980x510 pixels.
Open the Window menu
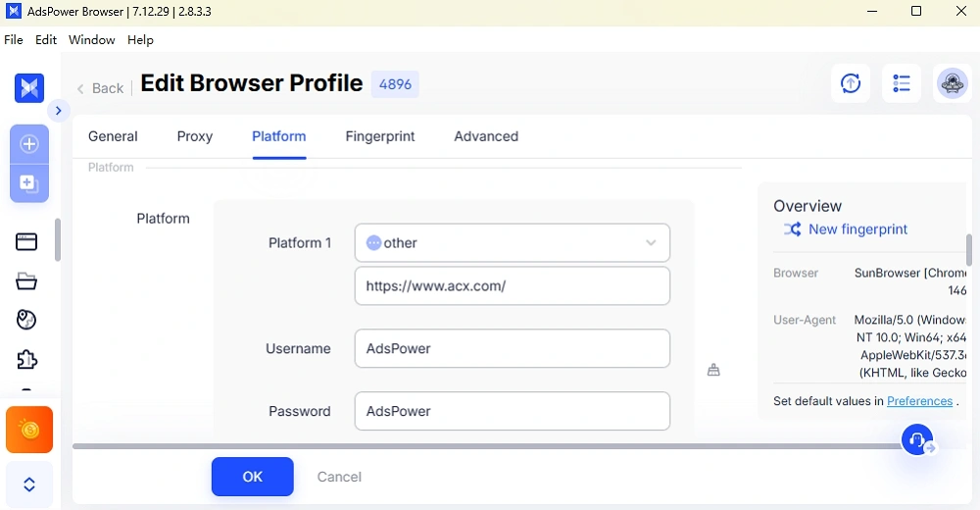(91, 40)
